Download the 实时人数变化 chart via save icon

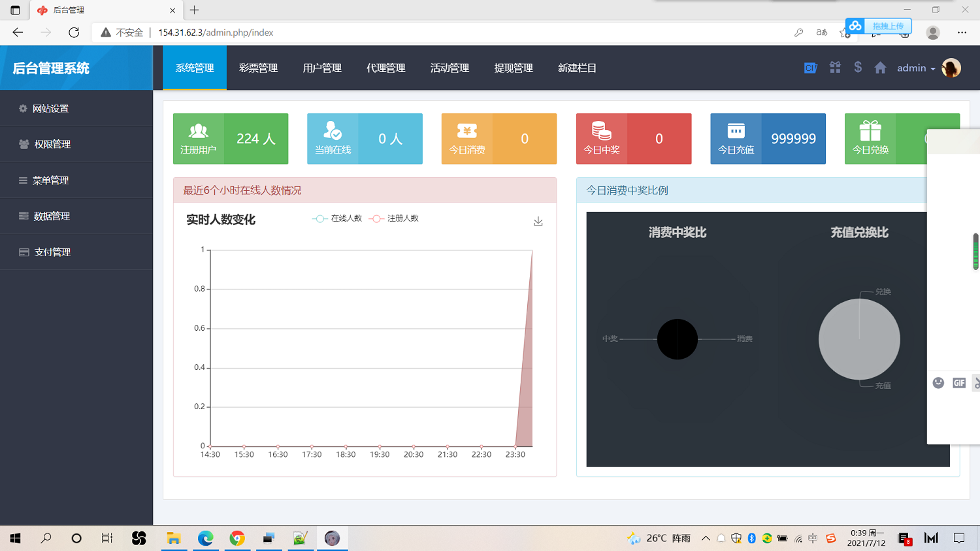538,221
